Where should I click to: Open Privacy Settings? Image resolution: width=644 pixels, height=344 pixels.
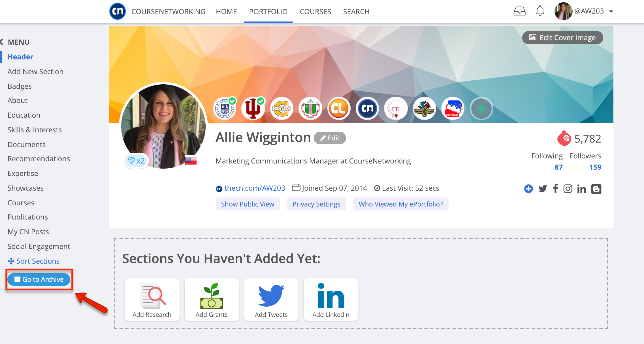click(x=316, y=204)
